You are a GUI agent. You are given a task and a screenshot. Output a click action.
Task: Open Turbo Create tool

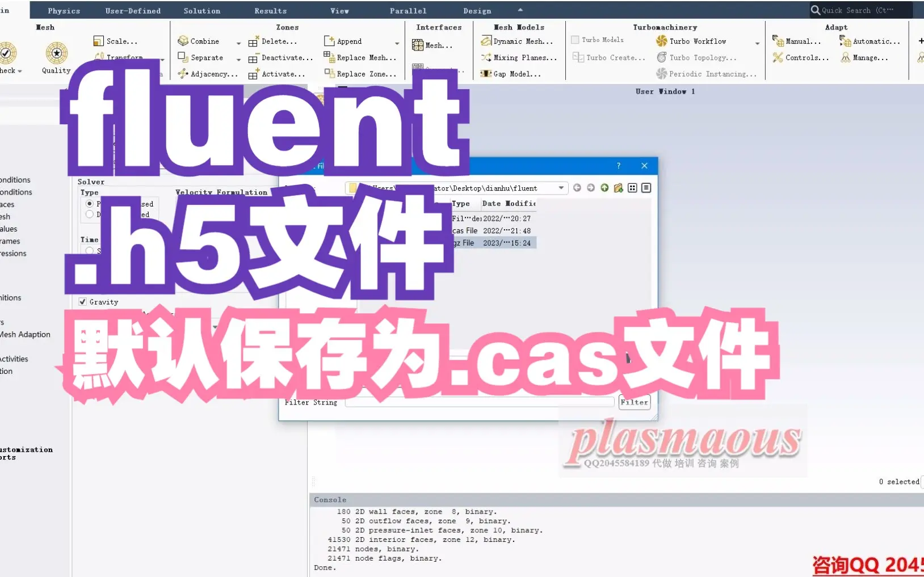pyautogui.click(x=608, y=57)
